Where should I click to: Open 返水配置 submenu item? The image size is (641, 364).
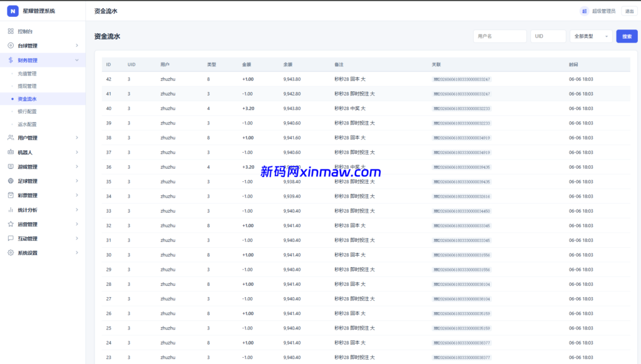pyautogui.click(x=27, y=124)
